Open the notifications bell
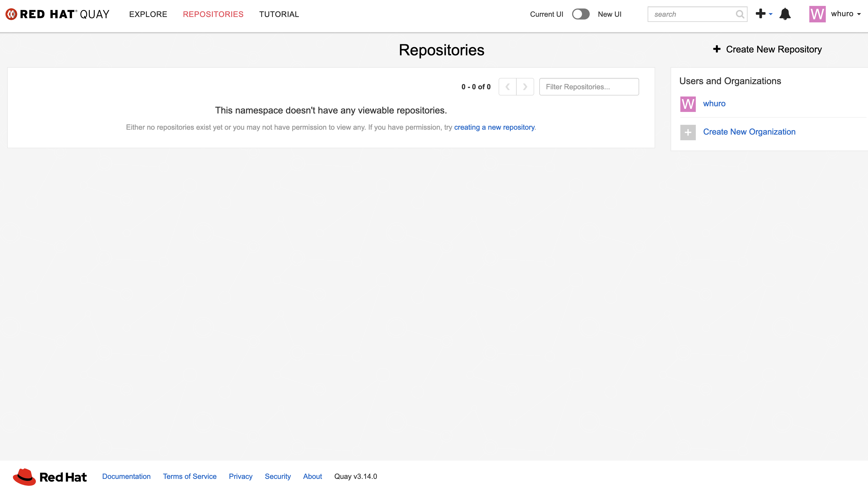The image size is (868, 492). click(785, 14)
